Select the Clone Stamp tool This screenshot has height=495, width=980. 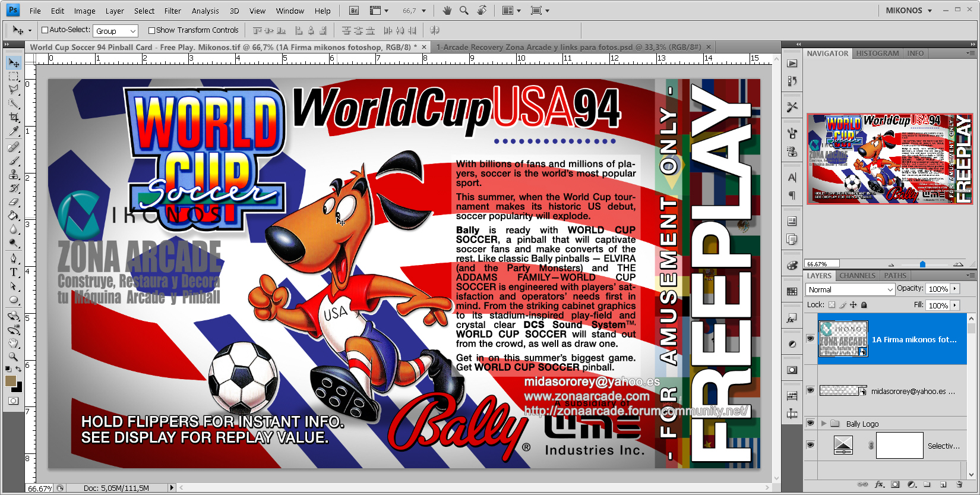pyautogui.click(x=14, y=174)
